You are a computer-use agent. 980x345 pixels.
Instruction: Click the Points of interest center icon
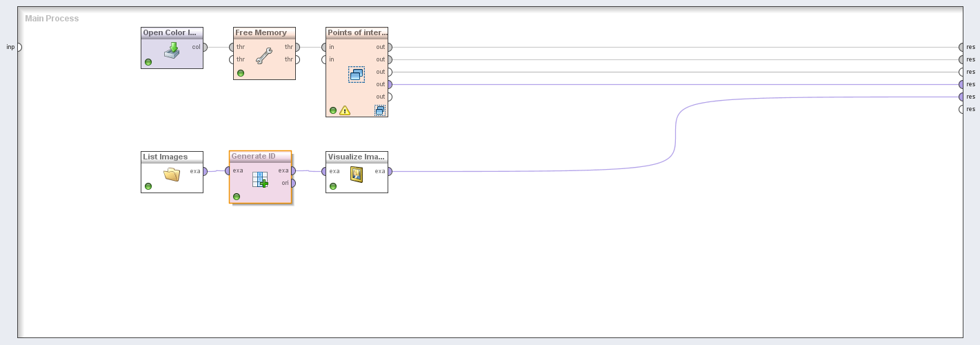click(x=357, y=75)
